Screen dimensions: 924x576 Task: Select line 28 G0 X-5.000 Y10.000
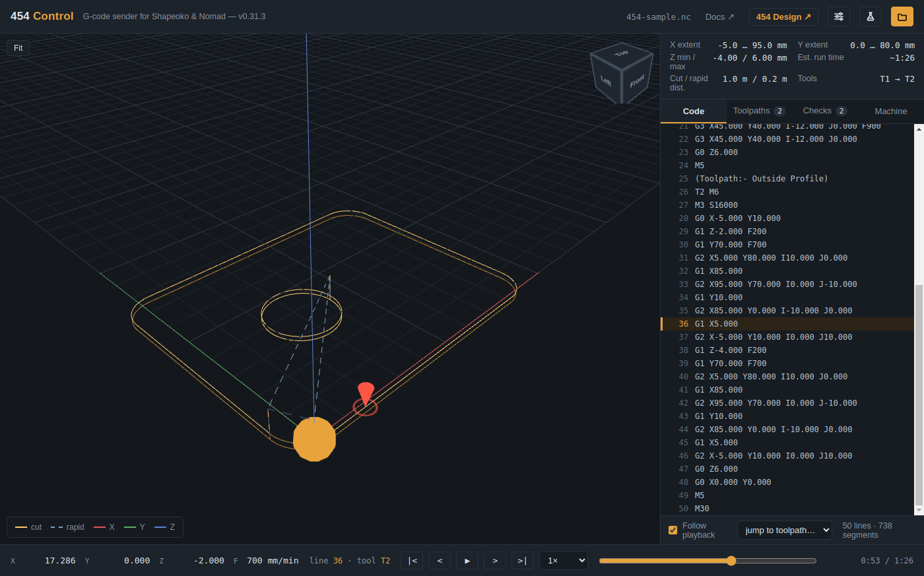787,218
